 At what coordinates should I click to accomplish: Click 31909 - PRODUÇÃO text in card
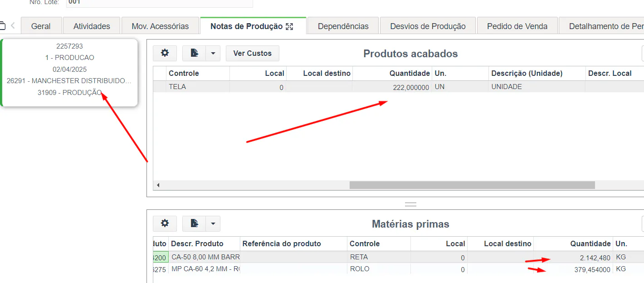(x=69, y=93)
